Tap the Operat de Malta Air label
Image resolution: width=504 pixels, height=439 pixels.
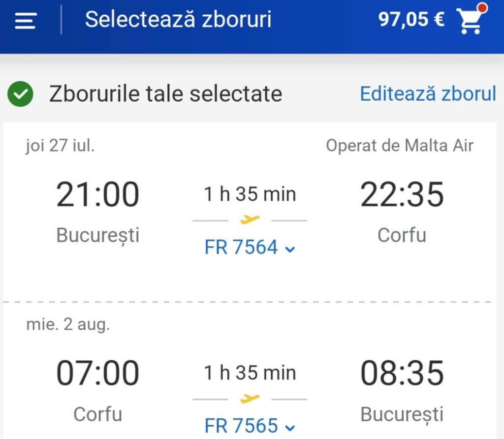coord(400,146)
